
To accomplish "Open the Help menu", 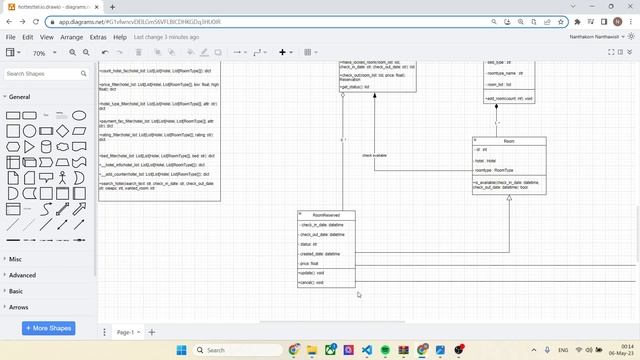I will [120, 37].
